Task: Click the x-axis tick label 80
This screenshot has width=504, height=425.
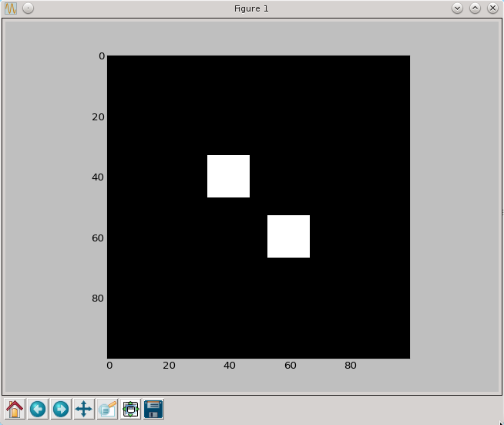Action: coord(350,366)
